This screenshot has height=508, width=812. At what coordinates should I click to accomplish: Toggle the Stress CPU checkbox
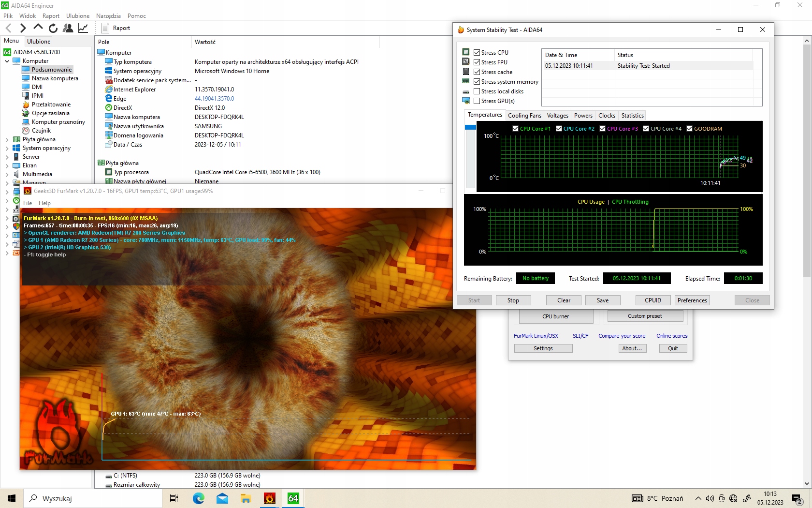pyautogui.click(x=477, y=53)
